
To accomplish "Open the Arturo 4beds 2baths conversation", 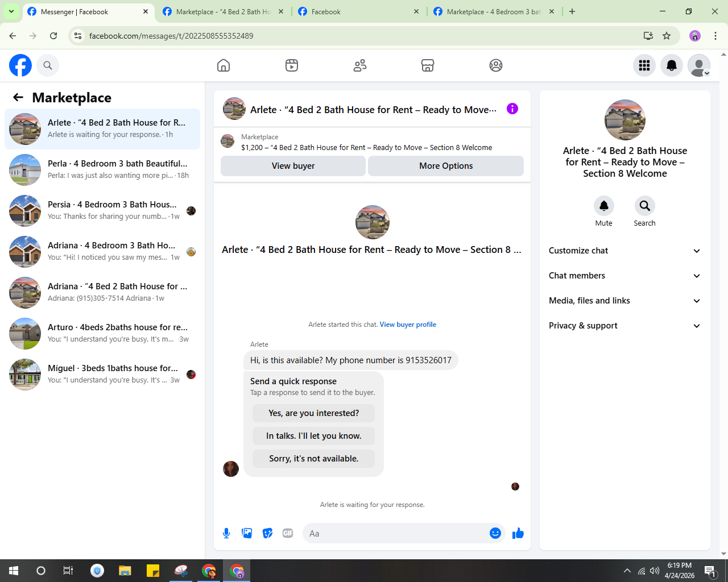I will [102, 334].
